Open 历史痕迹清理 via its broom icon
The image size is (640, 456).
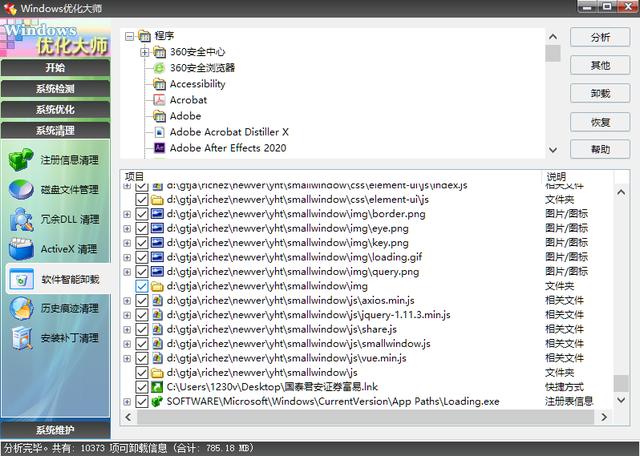[21, 309]
